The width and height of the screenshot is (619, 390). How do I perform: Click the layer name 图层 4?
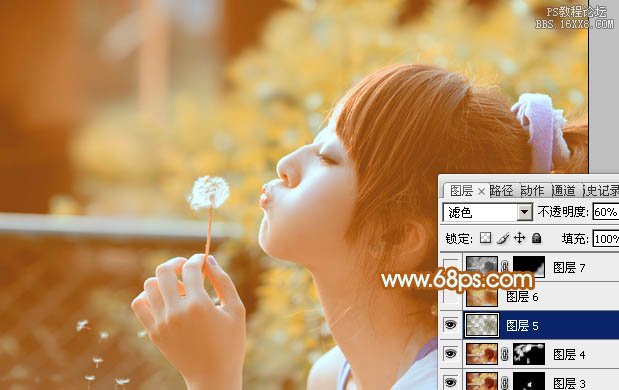click(569, 354)
